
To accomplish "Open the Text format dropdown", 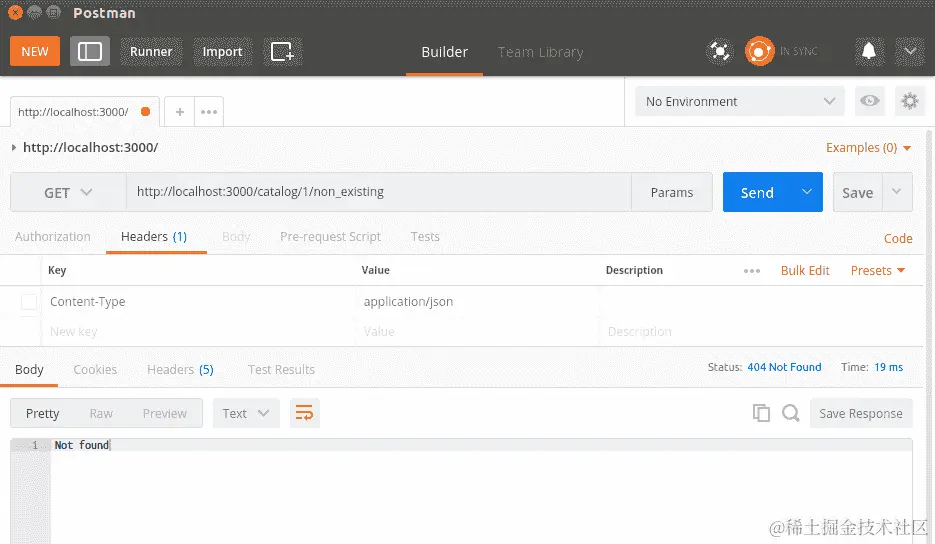I will 246,413.
